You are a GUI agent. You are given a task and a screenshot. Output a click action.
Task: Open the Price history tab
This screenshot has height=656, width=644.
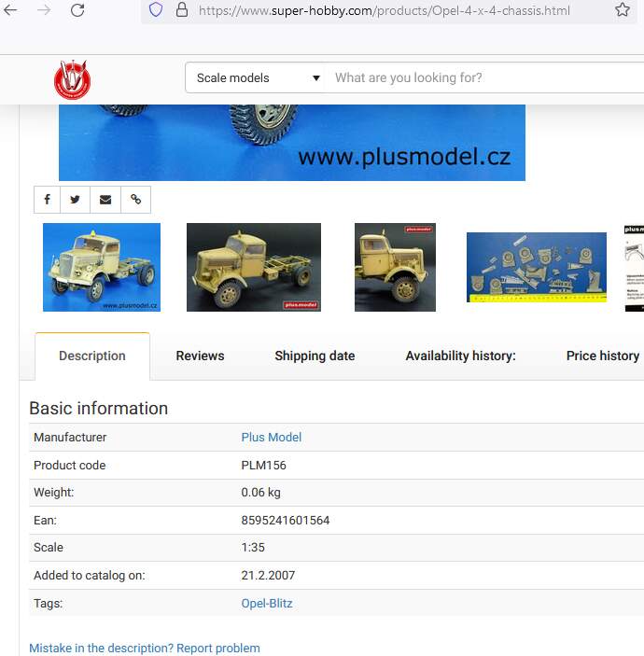point(603,356)
